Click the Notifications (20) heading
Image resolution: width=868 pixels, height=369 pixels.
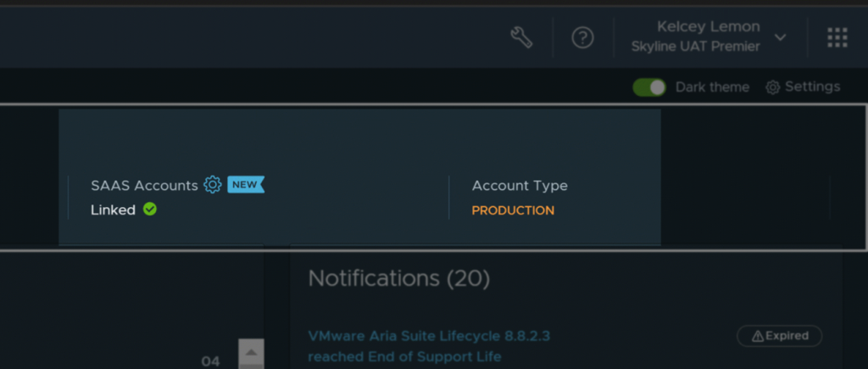tap(398, 277)
